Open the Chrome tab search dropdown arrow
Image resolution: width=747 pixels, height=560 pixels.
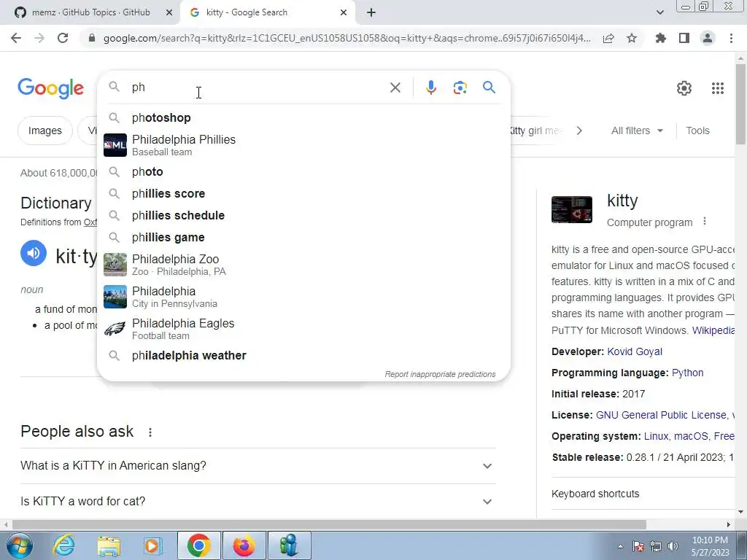coord(659,12)
